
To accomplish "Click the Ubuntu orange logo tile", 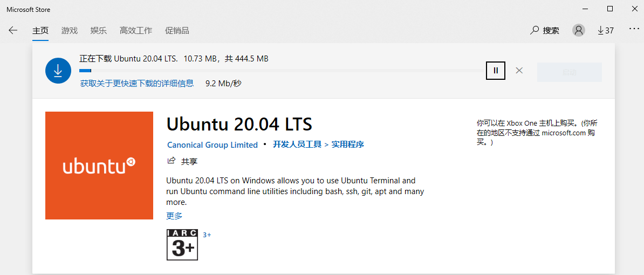I will click(x=99, y=166).
